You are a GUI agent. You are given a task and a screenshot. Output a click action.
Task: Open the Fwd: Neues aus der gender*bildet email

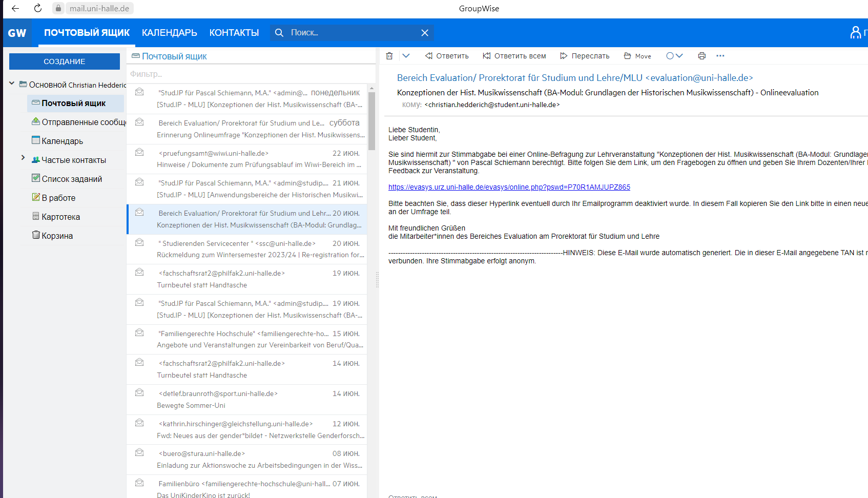pos(246,430)
